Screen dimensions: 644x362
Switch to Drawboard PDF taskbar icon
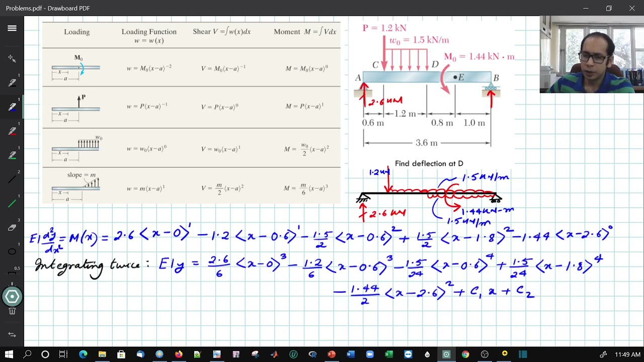point(446,354)
